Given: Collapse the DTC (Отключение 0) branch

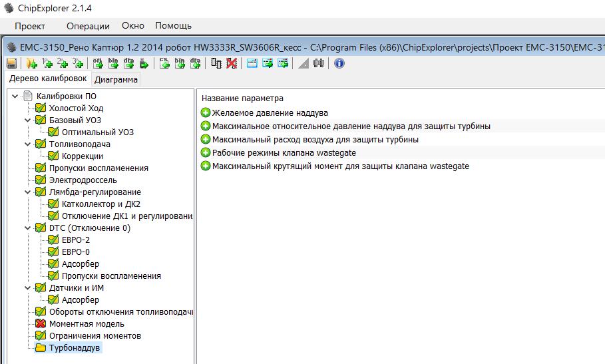Looking at the screenshot, I should tap(28, 228).
